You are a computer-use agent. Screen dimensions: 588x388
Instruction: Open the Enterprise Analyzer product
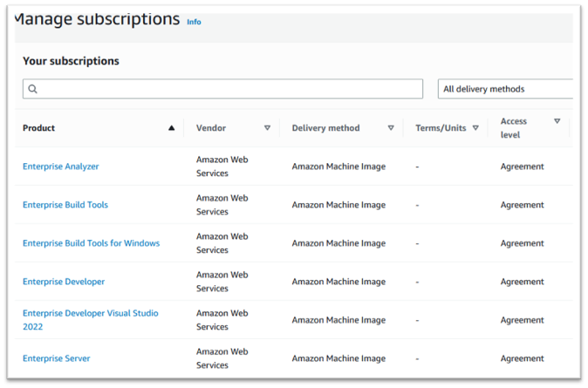[61, 167]
